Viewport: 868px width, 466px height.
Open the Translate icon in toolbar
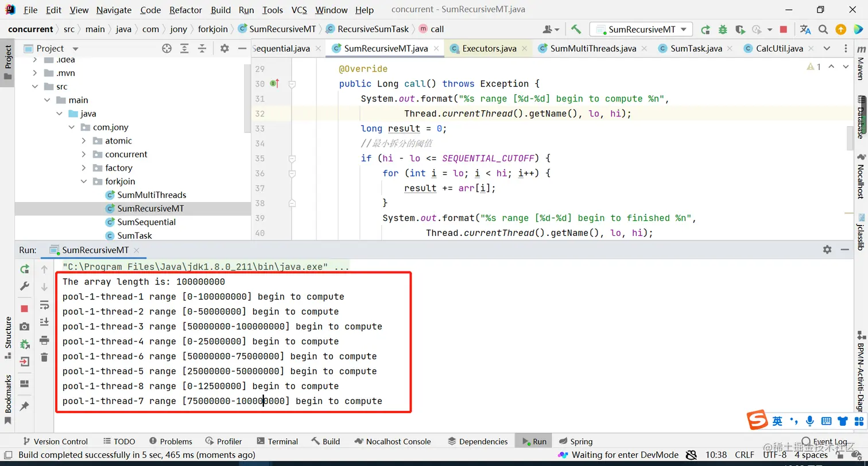pyautogui.click(x=805, y=29)
